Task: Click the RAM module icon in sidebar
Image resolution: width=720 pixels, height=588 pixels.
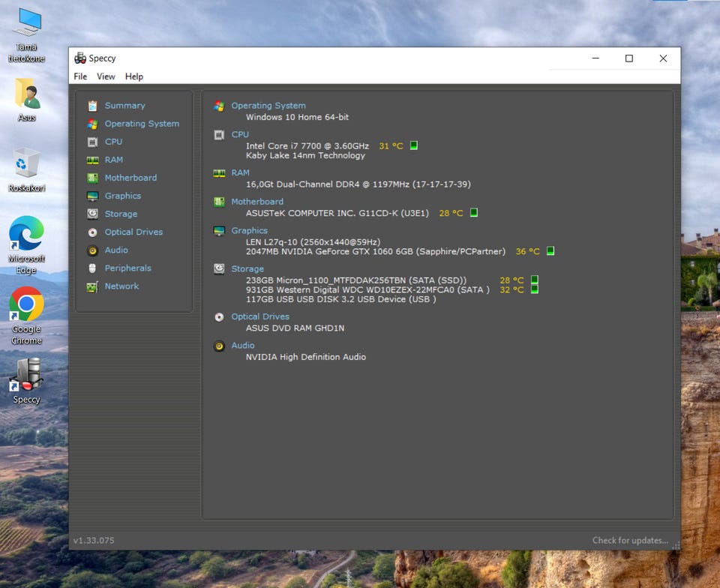Action: click(92, 160)
